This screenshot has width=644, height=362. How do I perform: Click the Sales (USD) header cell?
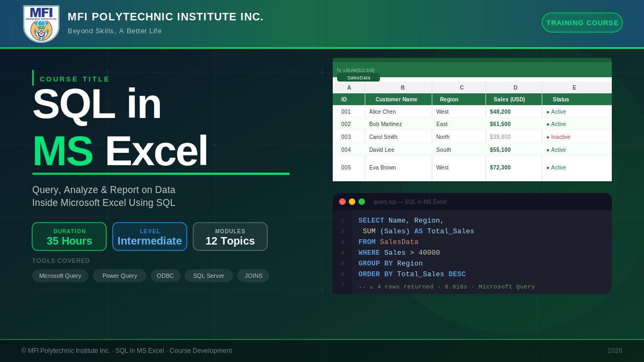coord(514,99)
